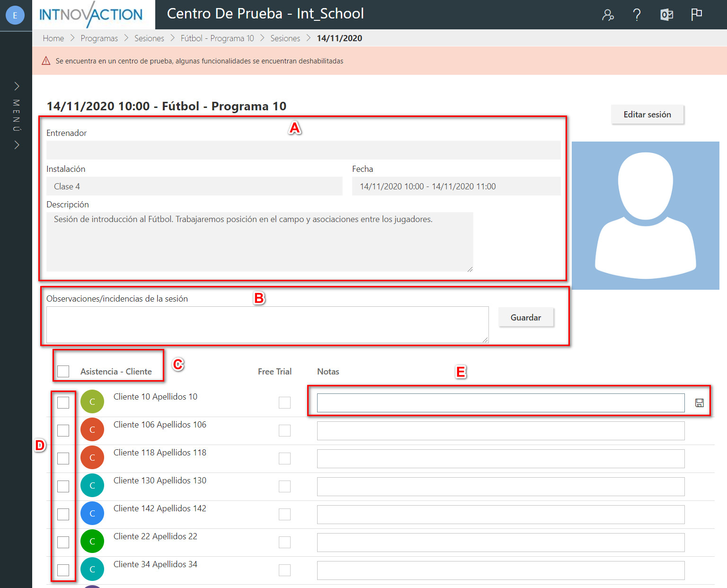
Task: Check Free Trial for Cliente 10
Action: 284,402
